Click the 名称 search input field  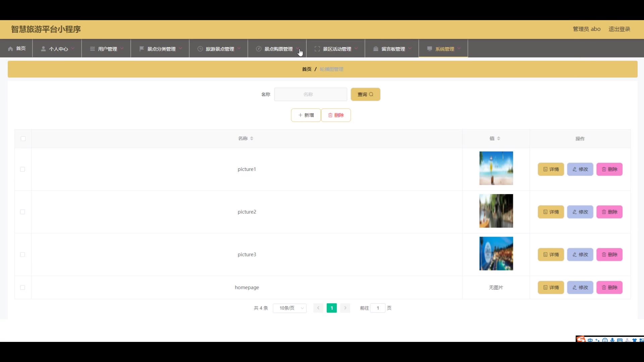(x=310, y=95)
